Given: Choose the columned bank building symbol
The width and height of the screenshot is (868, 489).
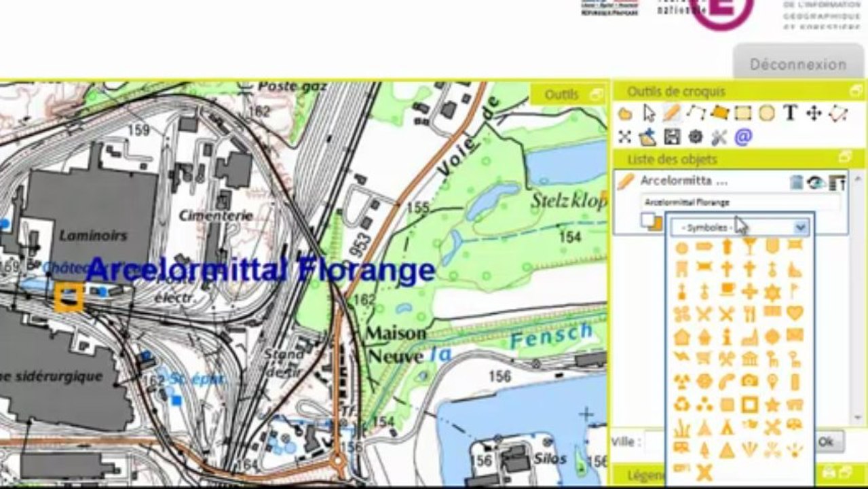Looking at the screenshot, I should click(x=749, y=359).
